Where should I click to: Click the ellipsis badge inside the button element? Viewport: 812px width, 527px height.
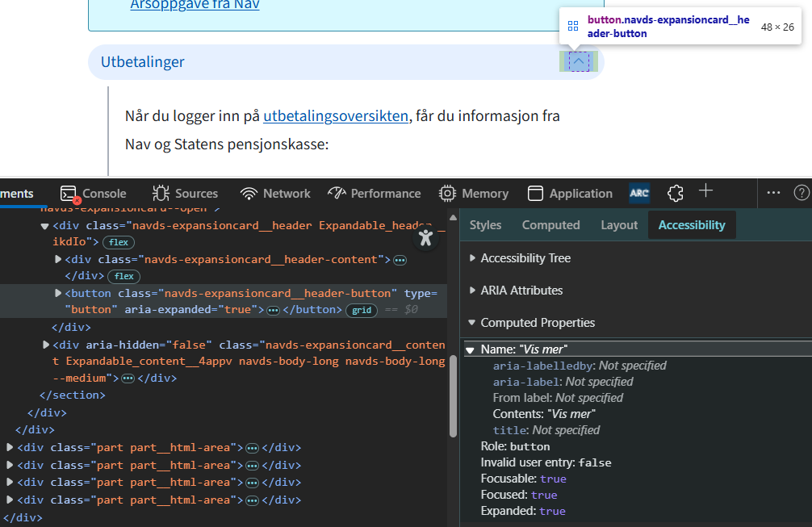click(273, 310)
